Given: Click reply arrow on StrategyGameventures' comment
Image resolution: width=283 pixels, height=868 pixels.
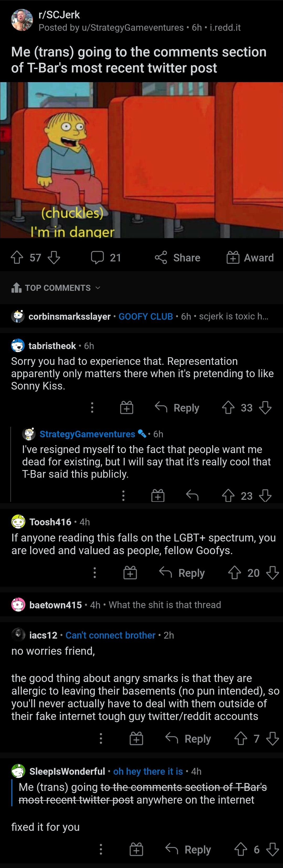Looking at the screenshot, I should click(192, 496).
